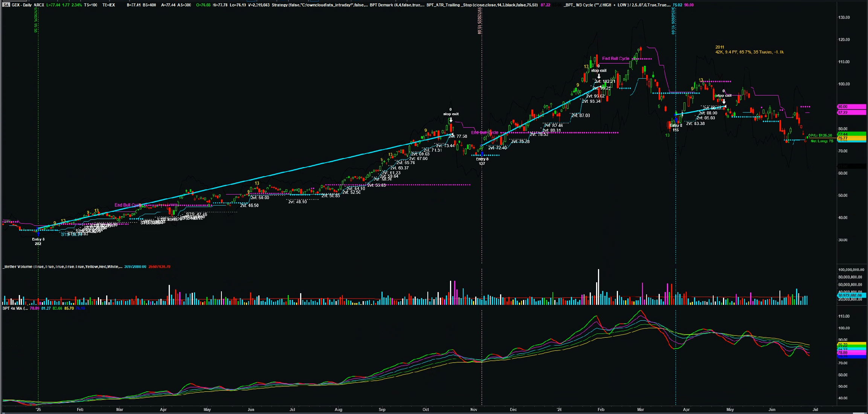Select the BPT Demark indicator label

397,5
